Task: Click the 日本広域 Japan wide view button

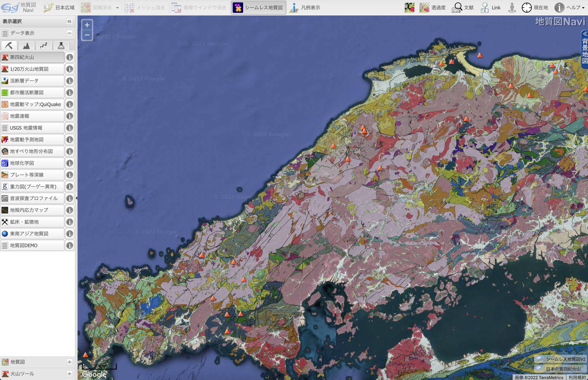Action: (59, 8)
